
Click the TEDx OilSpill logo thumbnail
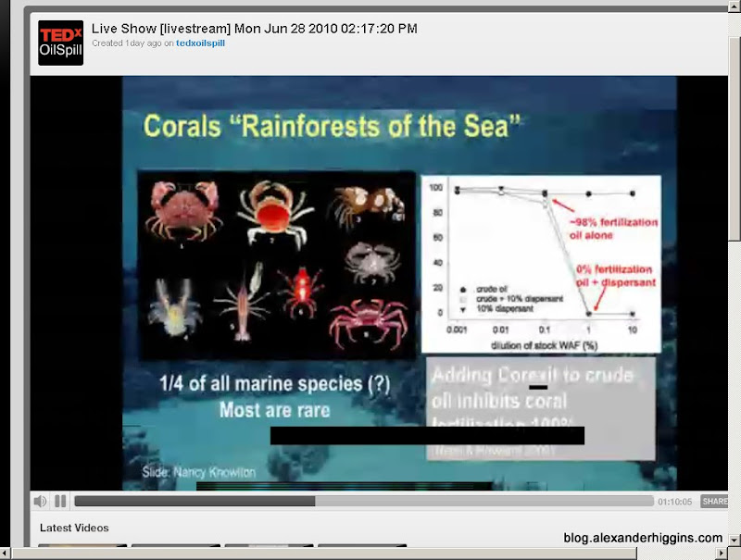click(60, 43)
